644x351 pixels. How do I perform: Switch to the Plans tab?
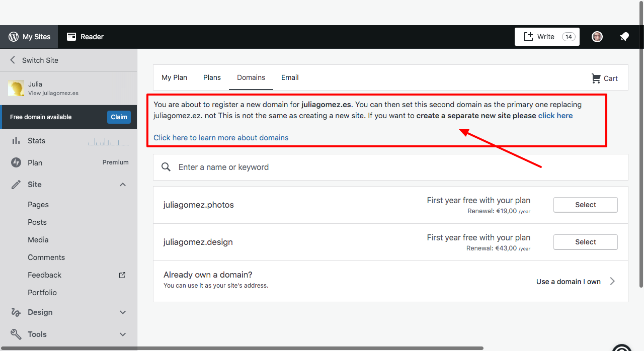(x=212, y=77)
